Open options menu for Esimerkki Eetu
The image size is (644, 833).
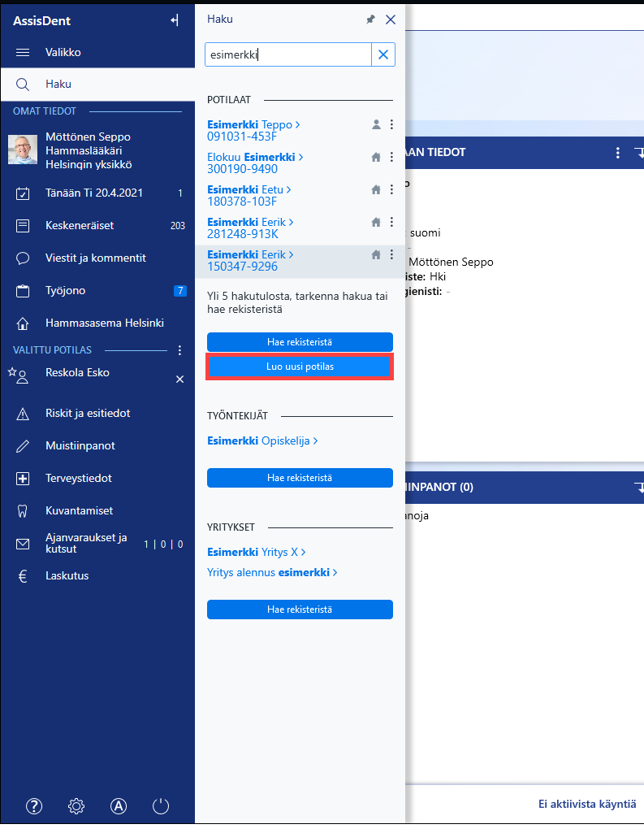click(391, 189)
